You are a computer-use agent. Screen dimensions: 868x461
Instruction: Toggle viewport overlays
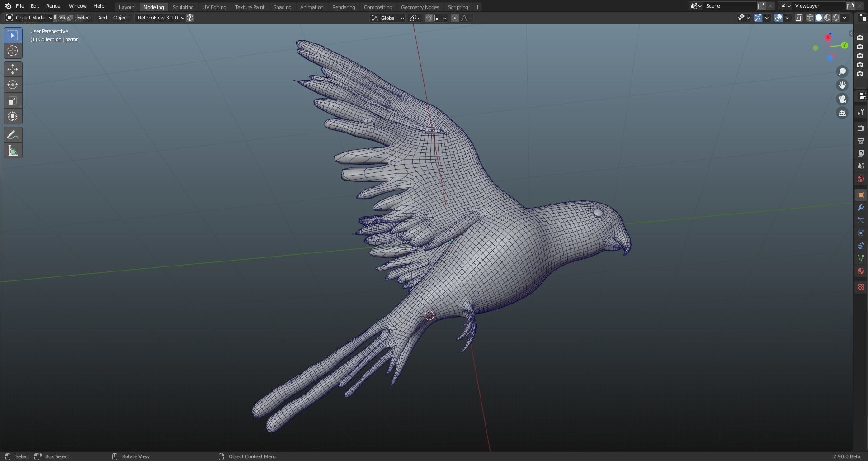[x=779, y=18]
